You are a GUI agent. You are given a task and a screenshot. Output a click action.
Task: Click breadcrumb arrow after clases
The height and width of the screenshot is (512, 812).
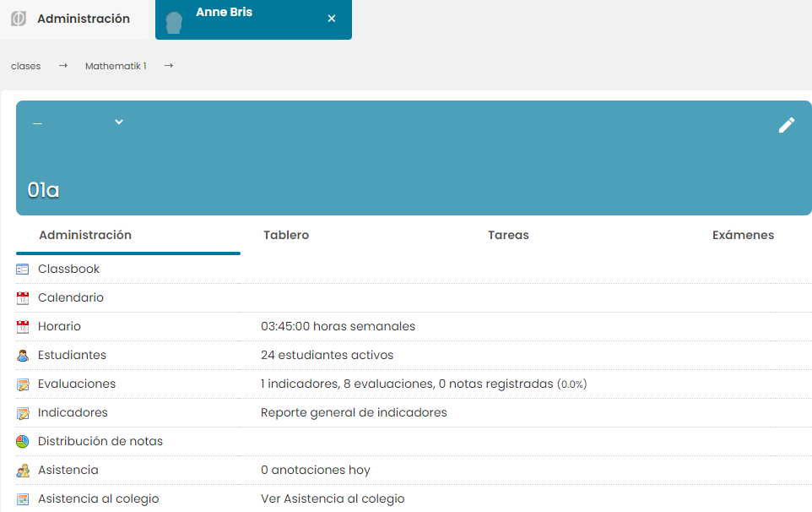pos(63,66)
